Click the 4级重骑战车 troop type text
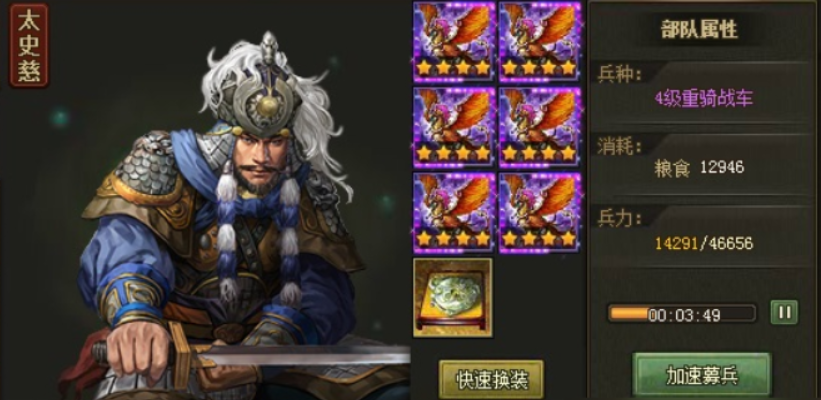Viewport: 821px width, 400px height. click(703, 98)
